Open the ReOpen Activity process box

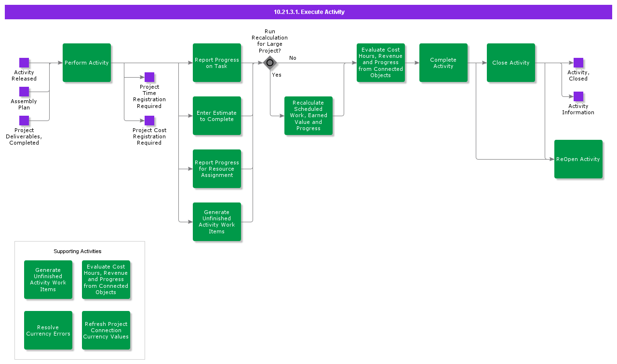coord(578,159)
